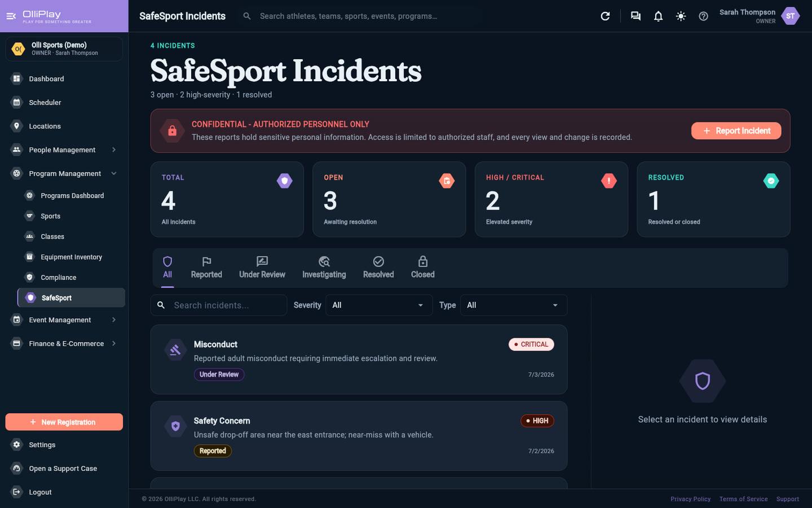Click the Locations pin icon
Image resolution: width=812 pixels, height=508 pixels.
16,126
